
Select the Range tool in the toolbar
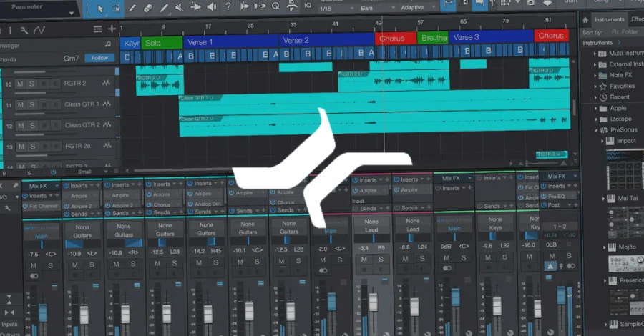pyautogui.click(x=116, y=8)
